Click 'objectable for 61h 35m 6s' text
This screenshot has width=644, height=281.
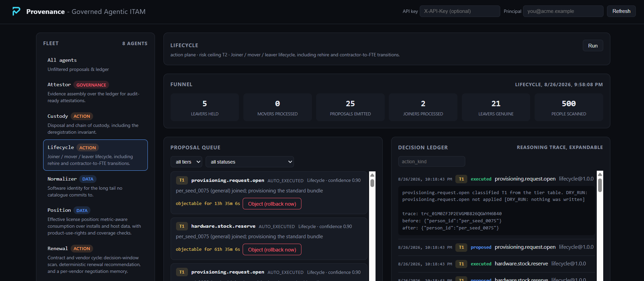click(x=208, y=249)
